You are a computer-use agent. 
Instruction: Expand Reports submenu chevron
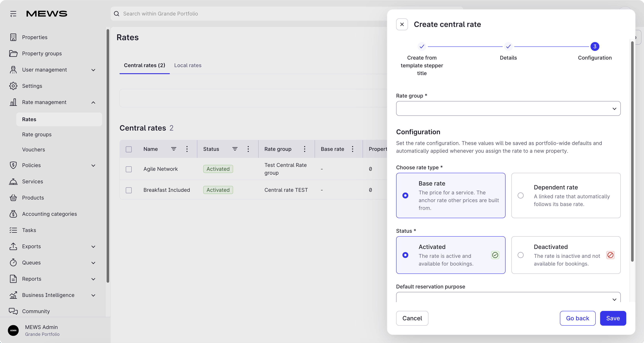click(x=94, y=279)
